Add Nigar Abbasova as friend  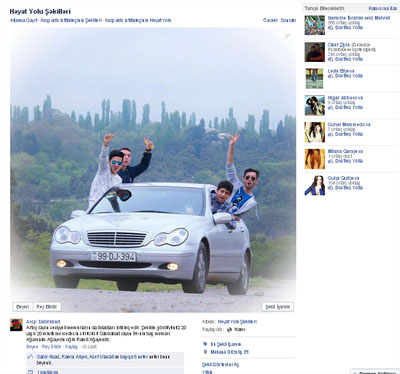click(x=345, y=108)
